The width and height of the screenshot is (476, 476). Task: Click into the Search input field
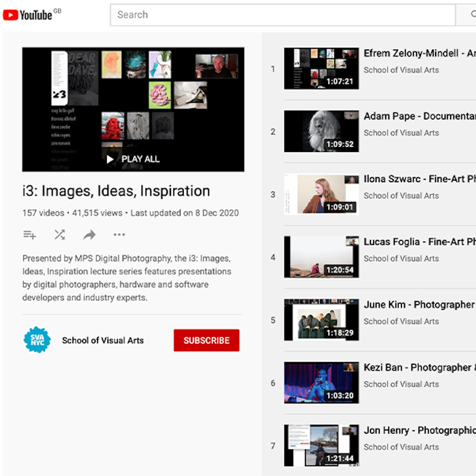tap(283, 15)
